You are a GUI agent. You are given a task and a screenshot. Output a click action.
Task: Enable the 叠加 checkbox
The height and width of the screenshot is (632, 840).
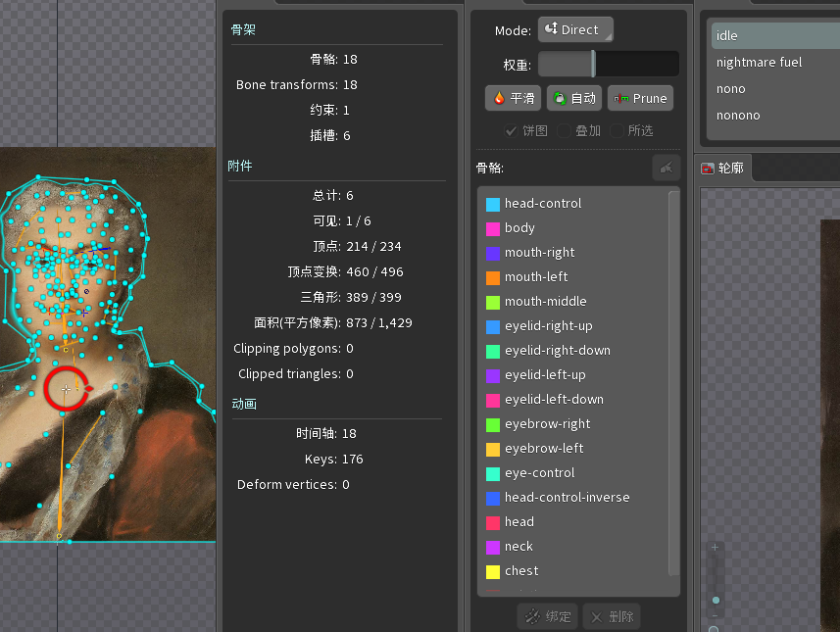564,130
